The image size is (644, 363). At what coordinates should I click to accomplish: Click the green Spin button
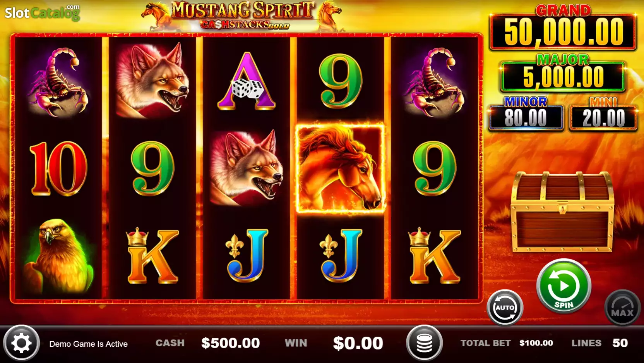coord(563,286)
